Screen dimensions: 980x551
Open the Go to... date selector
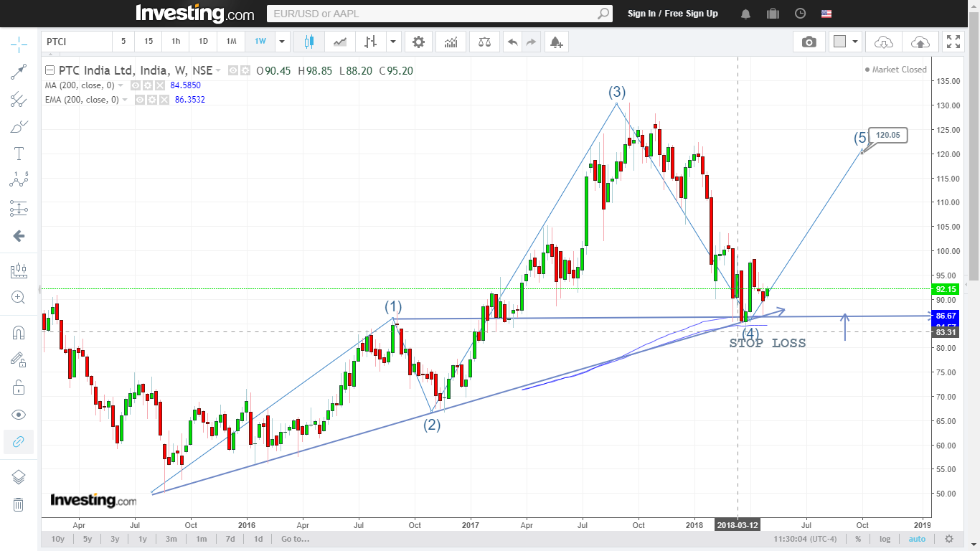click(x=296, y=539)
